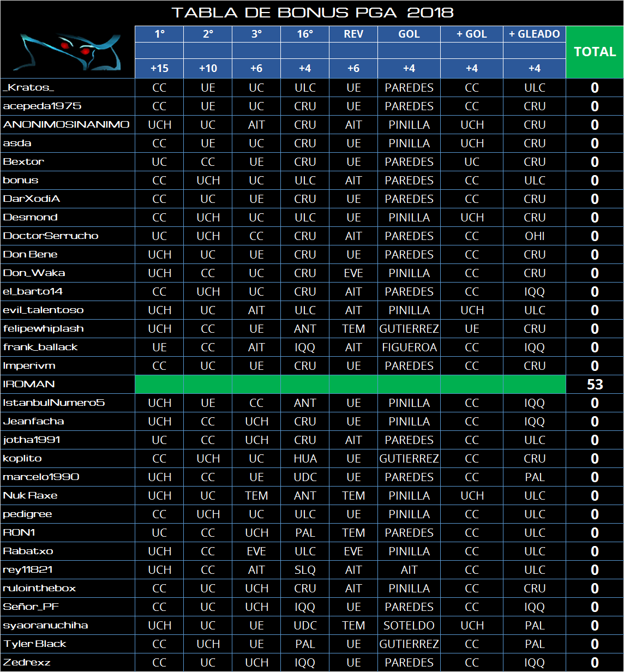624x672 pixels.
Task: Select EVE in Don_Waka's REV column
Action: pos(353,273)
